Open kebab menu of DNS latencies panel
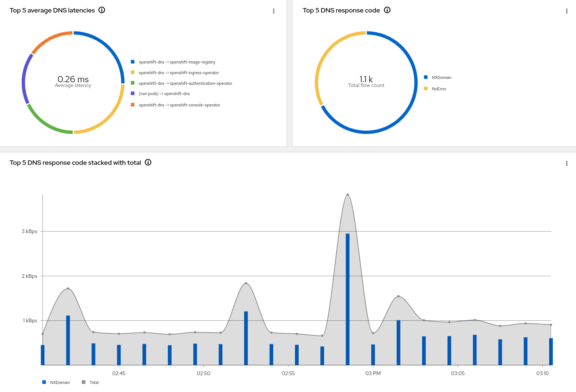Image resolution: width=576 pixels, height=392 pixels. click(274, 11)
